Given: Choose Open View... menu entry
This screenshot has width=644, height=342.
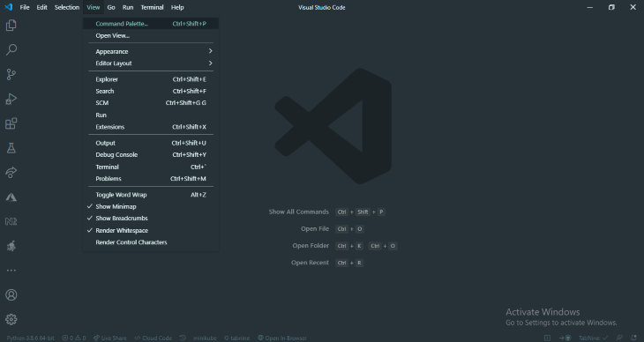Looking at the screenshot, I should click(x=151, y=36).
